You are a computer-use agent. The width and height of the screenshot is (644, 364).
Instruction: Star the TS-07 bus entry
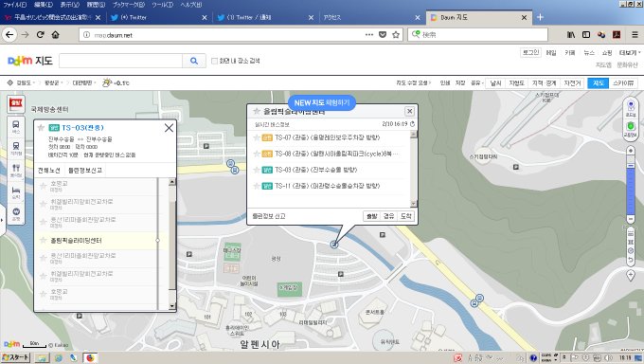click(257, 137)
